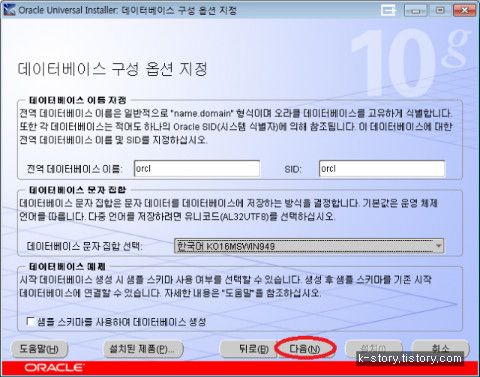Focus the SID input field
Viewport: 480px width, 377px height.
tap(382, 169)
